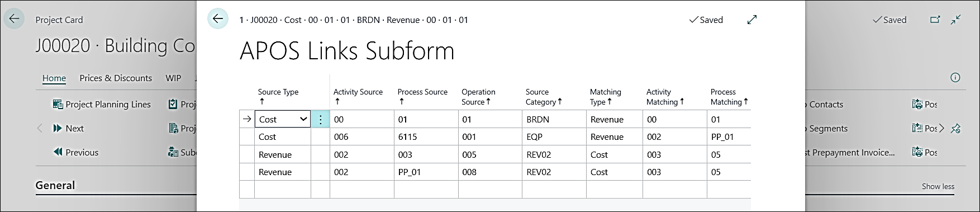
Task: Click the left chevron beside Next
Action: (40, 128)
